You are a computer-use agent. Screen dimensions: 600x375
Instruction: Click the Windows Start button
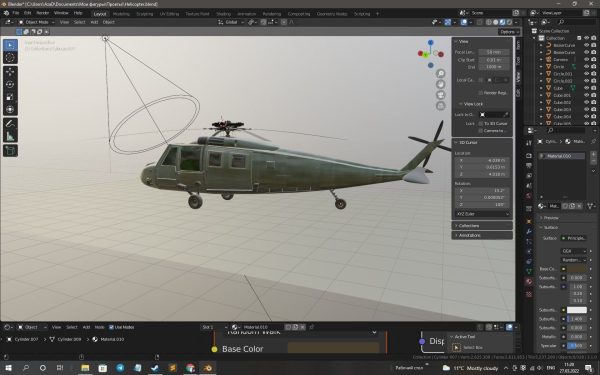coord(8,368)
